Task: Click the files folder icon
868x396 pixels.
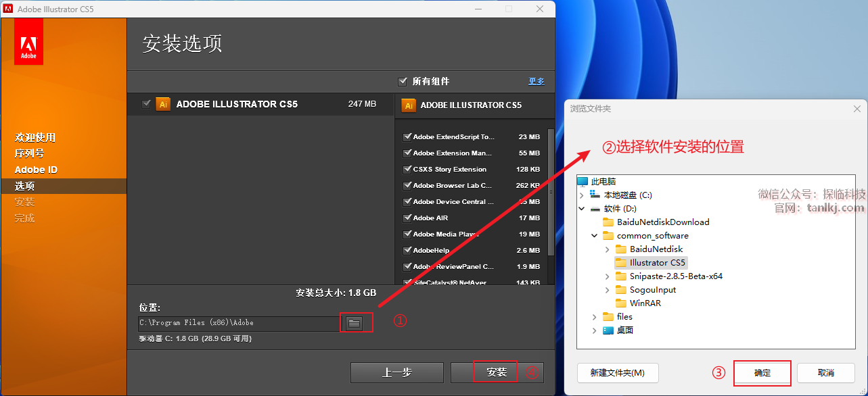Action: pos(608,317)
